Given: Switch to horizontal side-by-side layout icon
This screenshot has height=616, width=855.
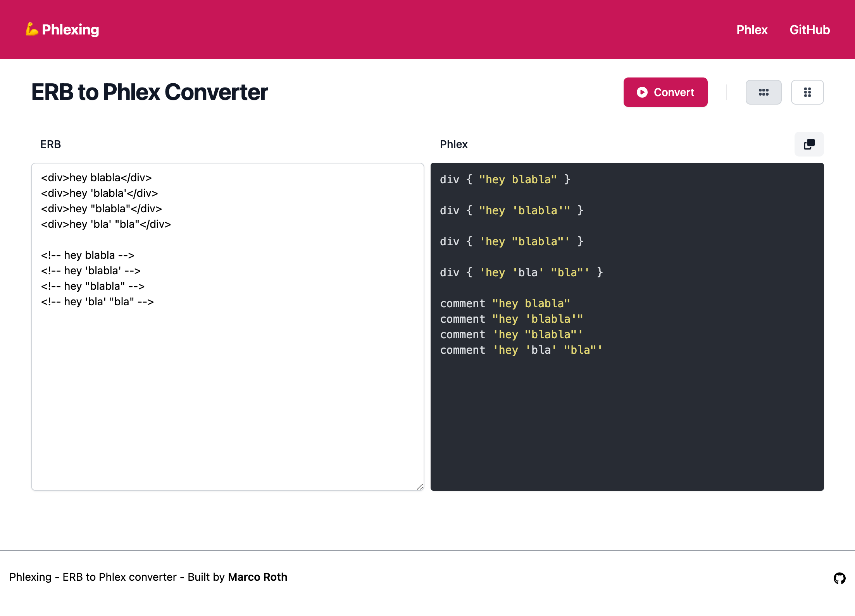Looking at the screenshot, I should click(763, 92).
